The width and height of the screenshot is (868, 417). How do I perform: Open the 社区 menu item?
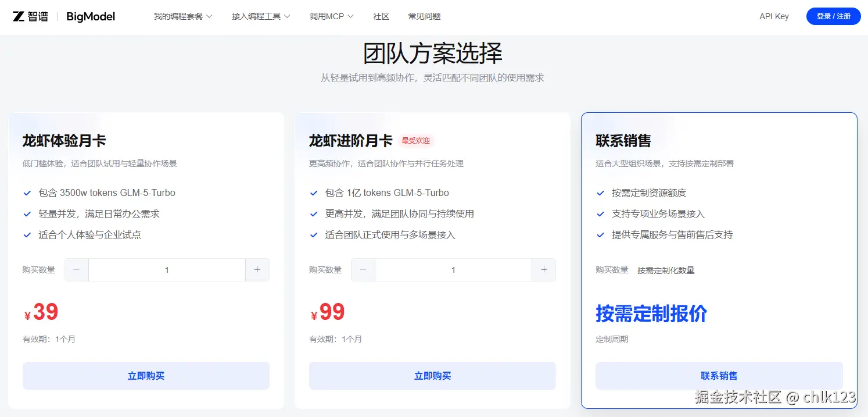click(x=381, y=16)
